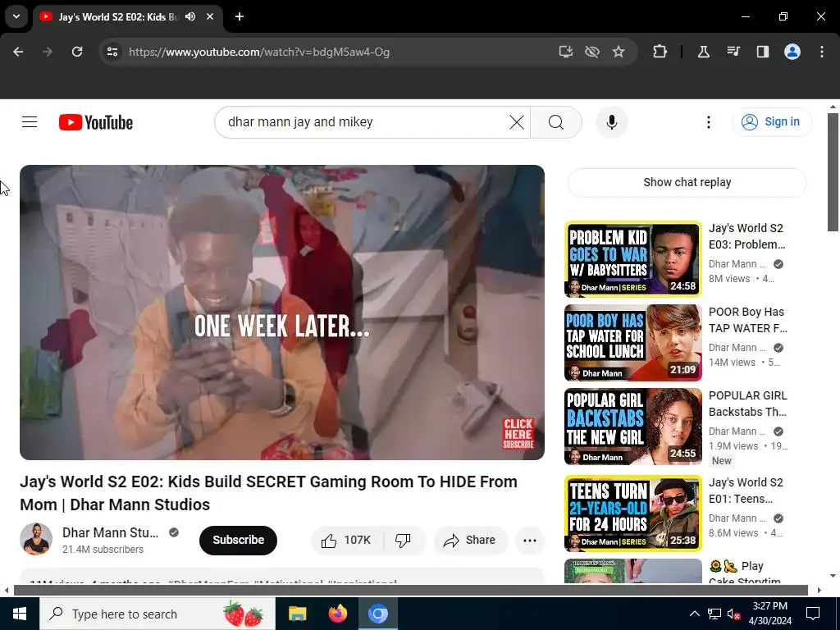Image resolution: width=840 pixels, height=630 pixels.
Task: Open Jay's World S2 E01 Teens title
Action: [746, 491]
